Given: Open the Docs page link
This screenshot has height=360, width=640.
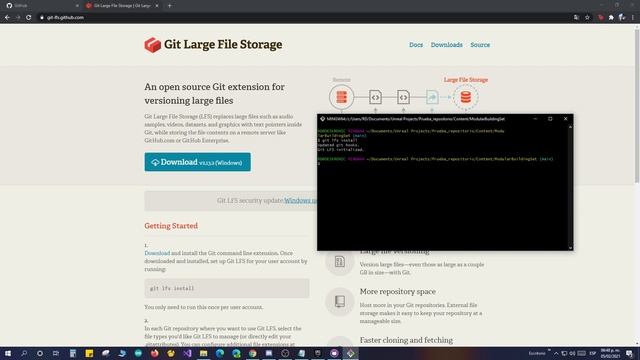Looking at the screenshot, I should pyautogui.click(x=416, y=45).
